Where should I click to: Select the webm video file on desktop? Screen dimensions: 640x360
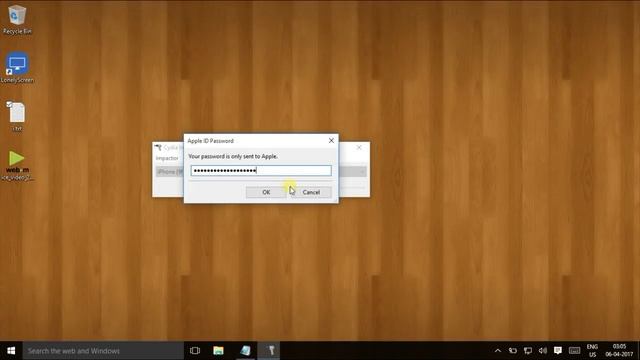pos(17,165)
